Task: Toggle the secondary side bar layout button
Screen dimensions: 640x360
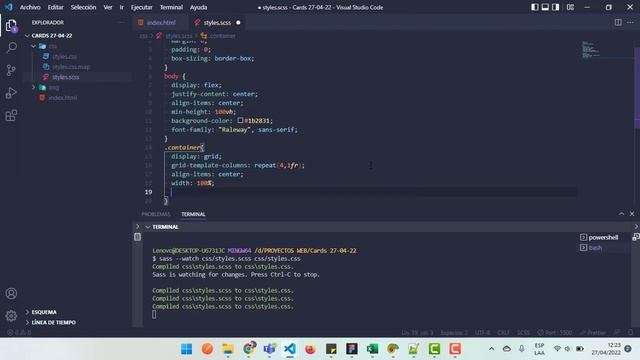Action: pyautogui.click(x=556, y=7)
